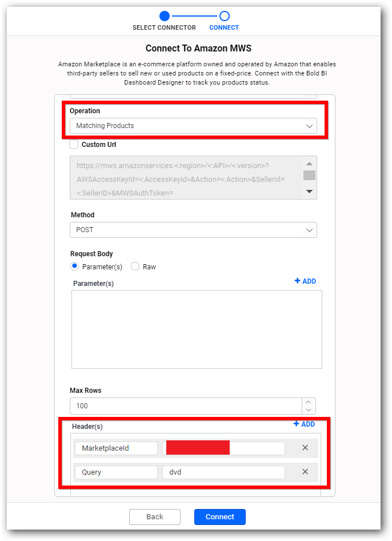The image size is (392, 541).
Task: Remove the MarketplaceId header row
Action: [x=305, y=448]
